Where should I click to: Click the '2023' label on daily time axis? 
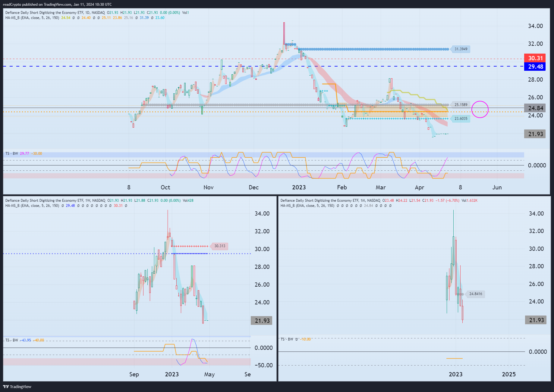299,187
